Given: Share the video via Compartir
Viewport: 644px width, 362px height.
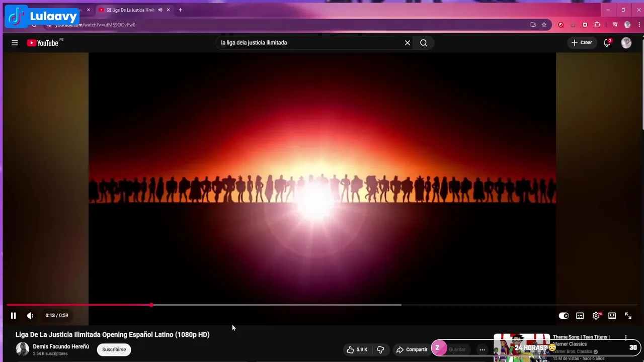Looking at the screenshot, I should 412,349.
